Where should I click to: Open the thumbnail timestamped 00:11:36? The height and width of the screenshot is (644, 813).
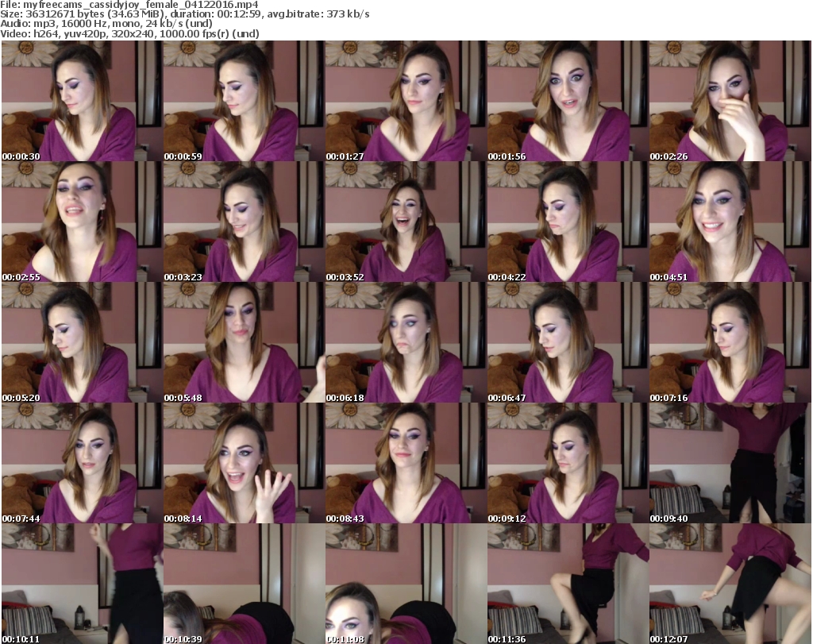coord(567,584)
